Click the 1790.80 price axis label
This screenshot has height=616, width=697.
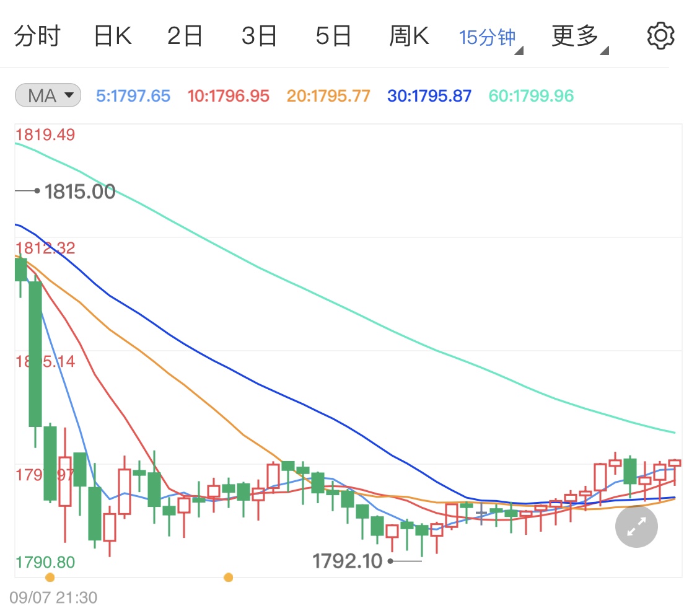point(45,562)
